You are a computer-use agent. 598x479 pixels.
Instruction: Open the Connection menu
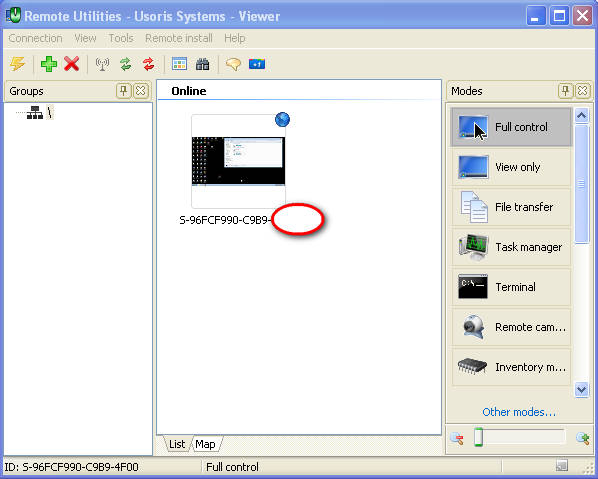pyautogui.click(x=35, y=38)
